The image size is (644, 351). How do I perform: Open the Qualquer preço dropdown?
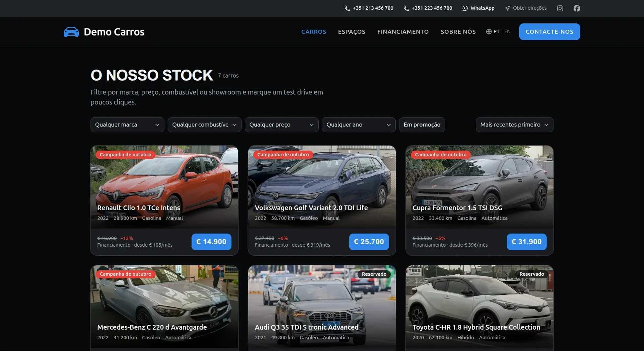281,125
